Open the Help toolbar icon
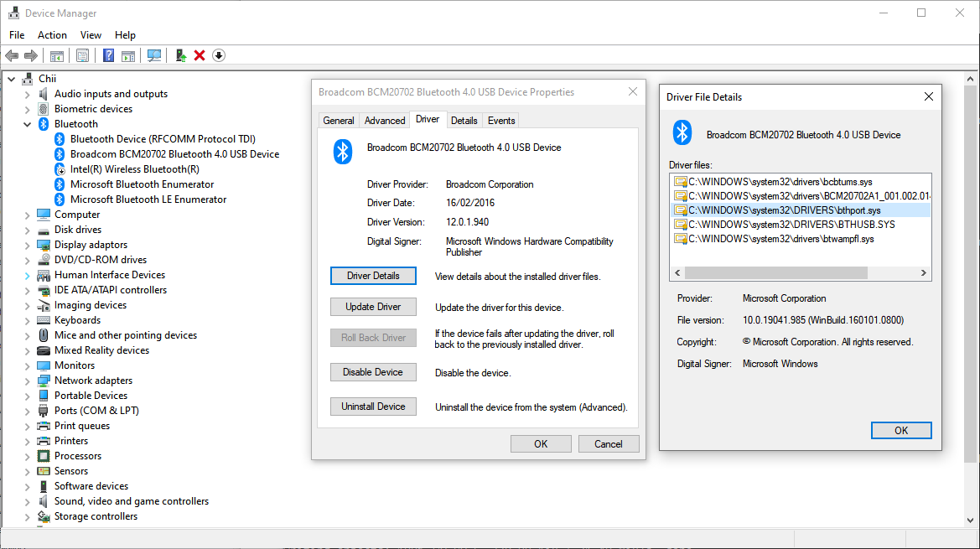980x549 pixels. pyautogui.click(x=108, y=55)
